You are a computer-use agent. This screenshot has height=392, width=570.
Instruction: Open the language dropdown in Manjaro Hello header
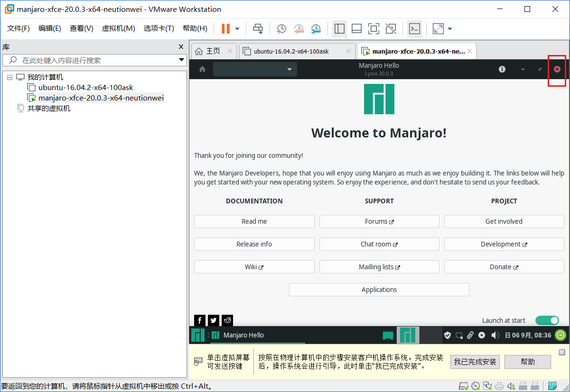(x=255, y=69)
